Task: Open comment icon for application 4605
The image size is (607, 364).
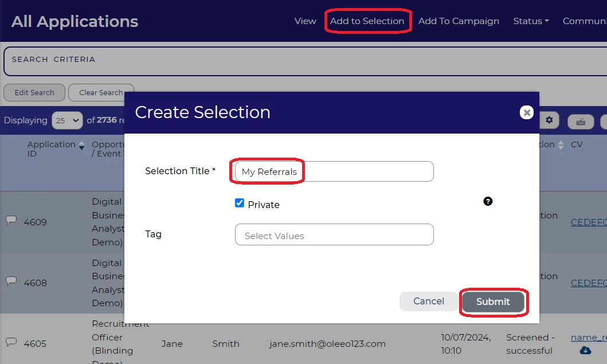Action: click(x=11, y=342)
